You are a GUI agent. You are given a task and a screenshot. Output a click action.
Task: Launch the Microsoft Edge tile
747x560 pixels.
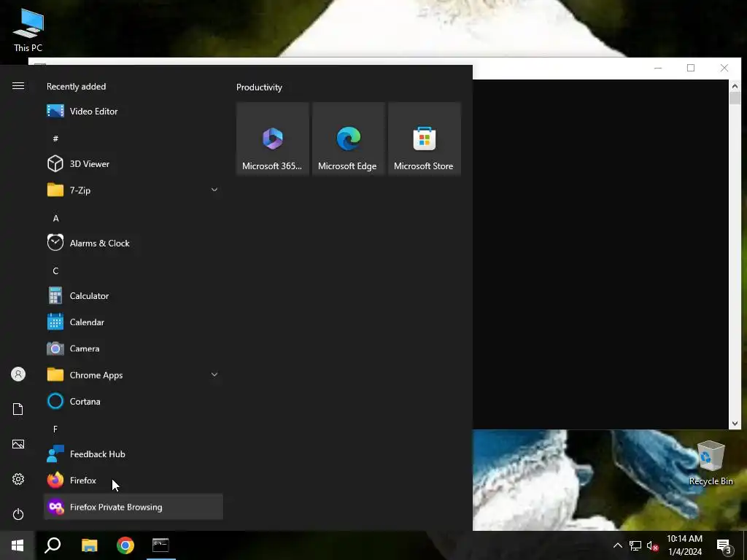coord(348,139)
